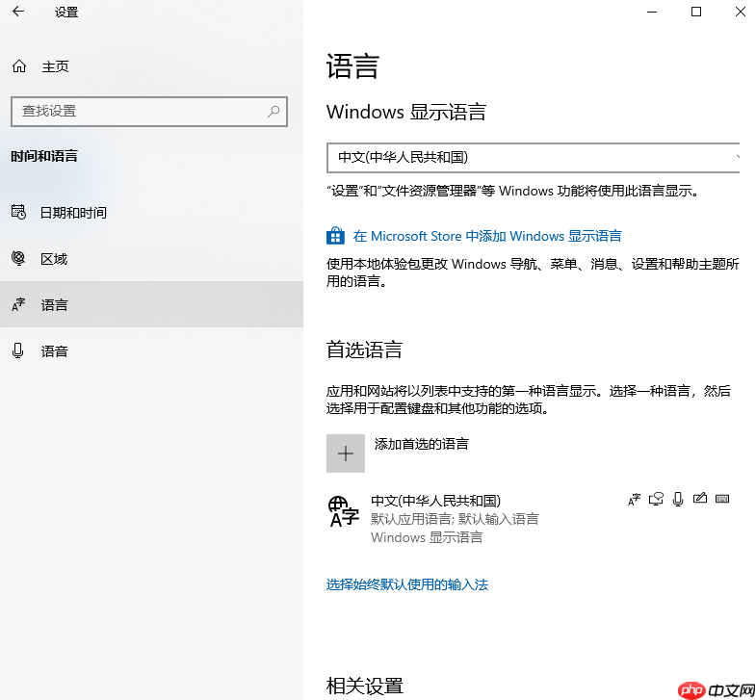This screenshot has width=756, height=700.
Task: Click the keyboard feature icon in the 中文 row
Action: click(721, 499)
